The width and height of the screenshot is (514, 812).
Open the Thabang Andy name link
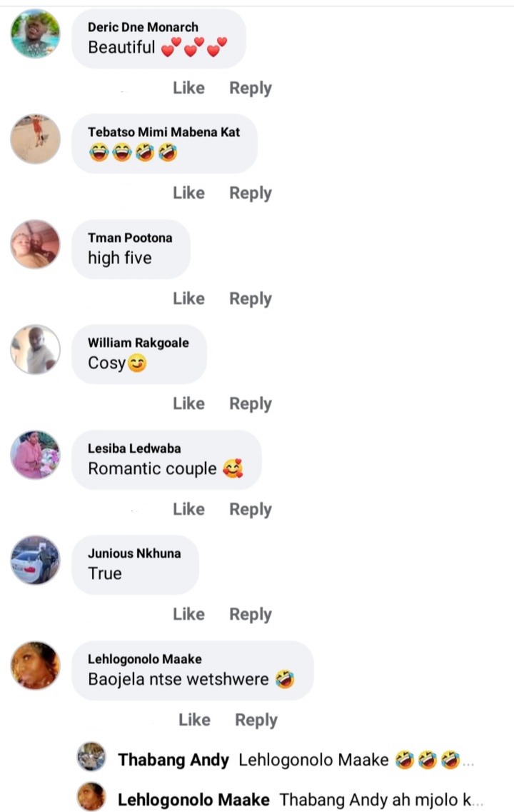(x=173, y=760)
